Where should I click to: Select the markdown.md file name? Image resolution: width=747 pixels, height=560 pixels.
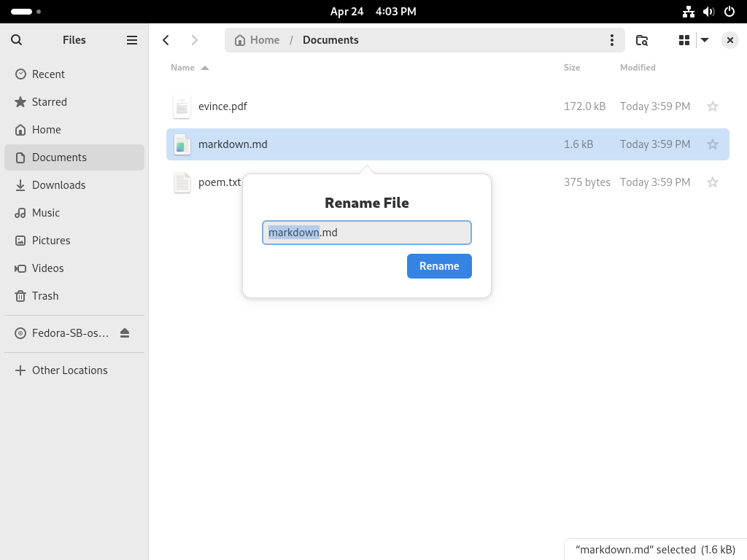pos(233,144)
